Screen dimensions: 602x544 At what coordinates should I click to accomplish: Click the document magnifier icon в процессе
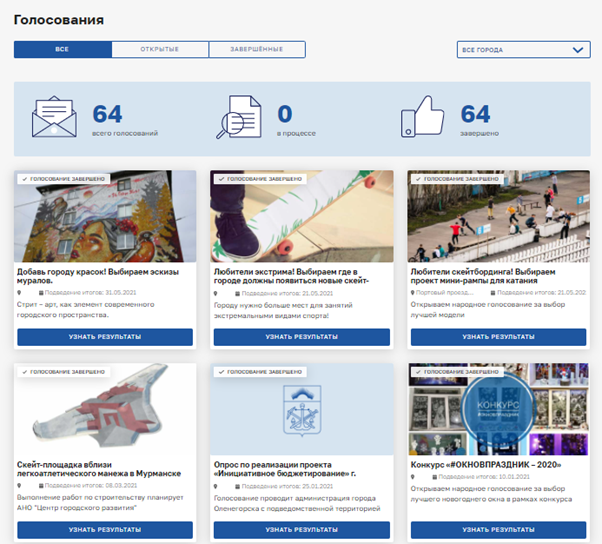[x=239, y=117]
